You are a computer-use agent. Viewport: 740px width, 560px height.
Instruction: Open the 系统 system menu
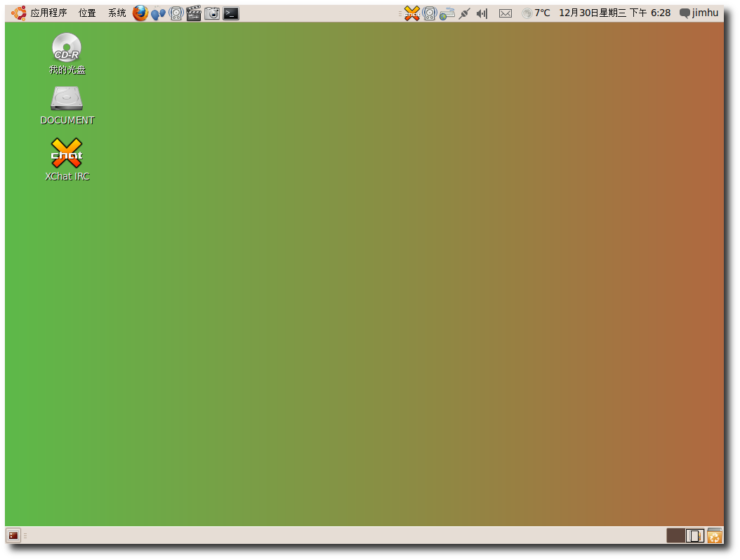click(117, 13)
